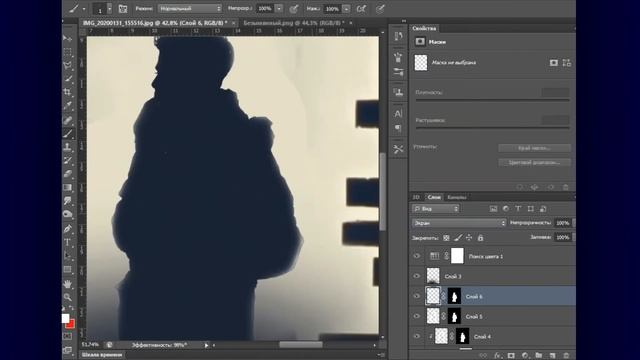Select the Eyedropper tool
The height and width of the screenshot is (360, 640).
click(67, 106)
